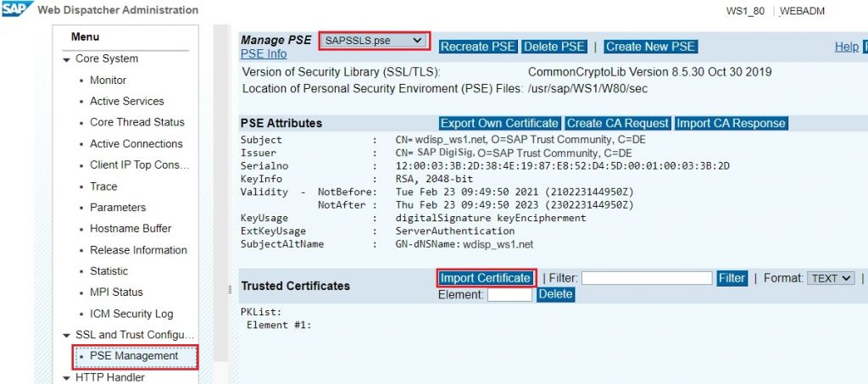Click Create CA Request button
Screen dimensions: 868x384
click(x=617, y=123)
